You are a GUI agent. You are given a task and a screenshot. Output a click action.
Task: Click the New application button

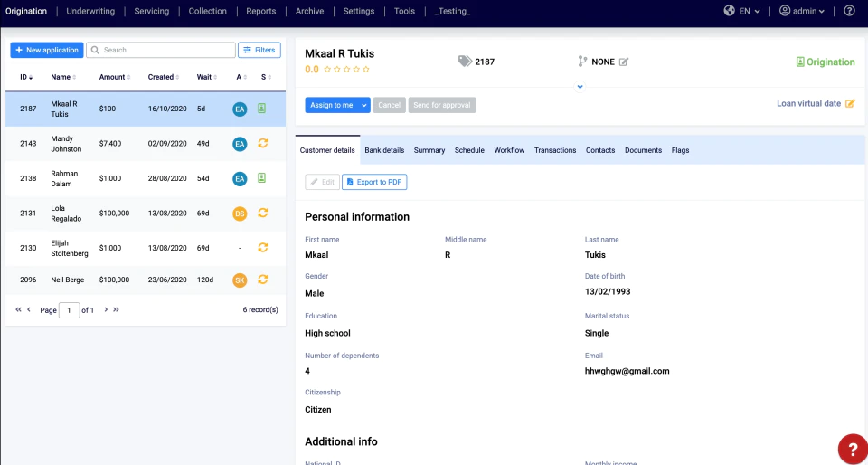[x=47, y=50]
